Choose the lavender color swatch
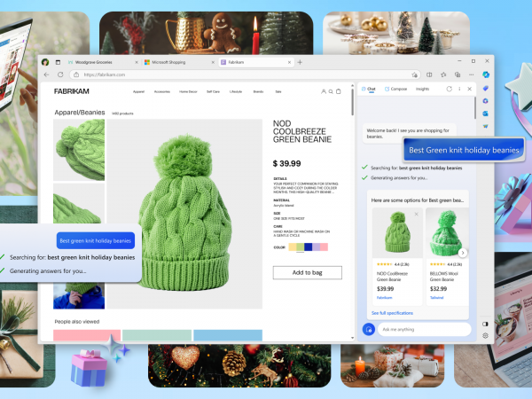The image size is (532, 399). pos(317,247)
